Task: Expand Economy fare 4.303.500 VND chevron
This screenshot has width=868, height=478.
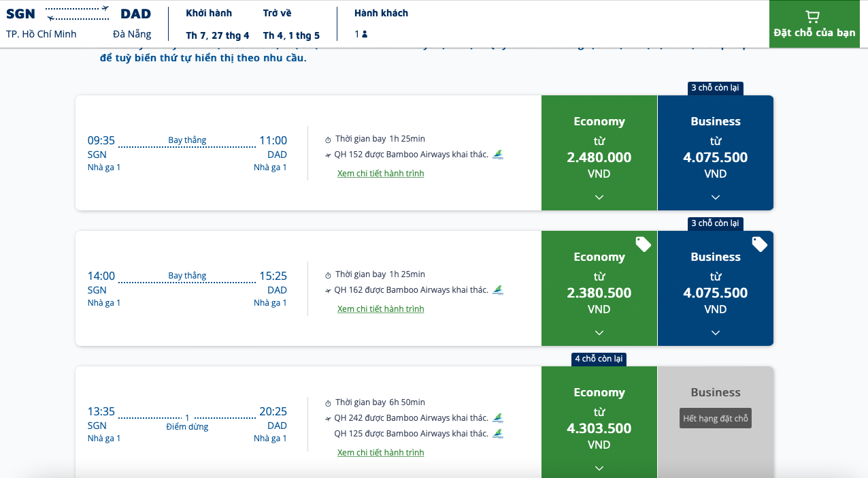Action: click(599, 468)
